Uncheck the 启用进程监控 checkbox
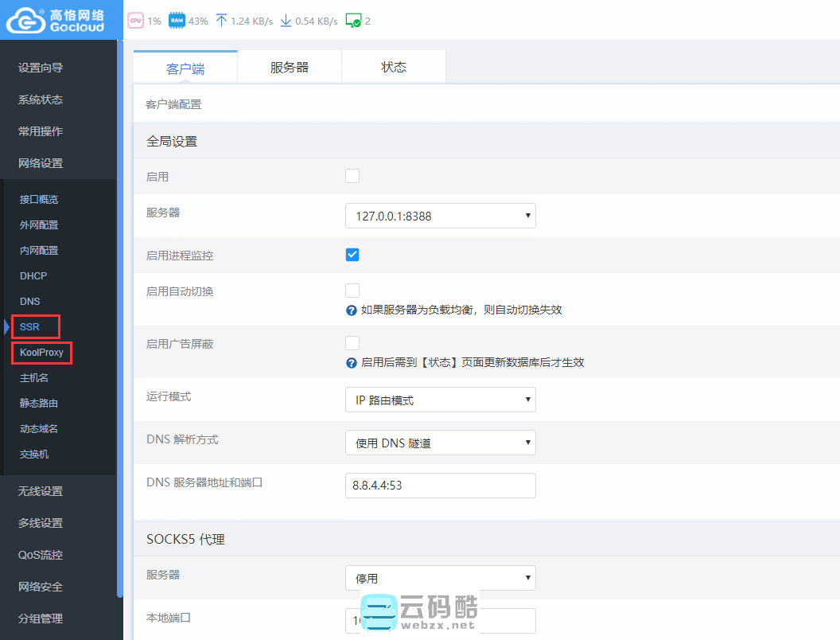The height and width of the screenshot is (640, 840). 352,255
